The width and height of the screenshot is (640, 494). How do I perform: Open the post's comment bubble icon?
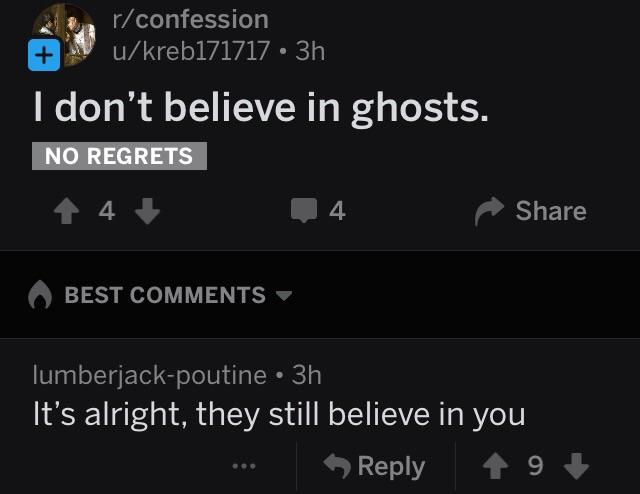pos(304,210)
